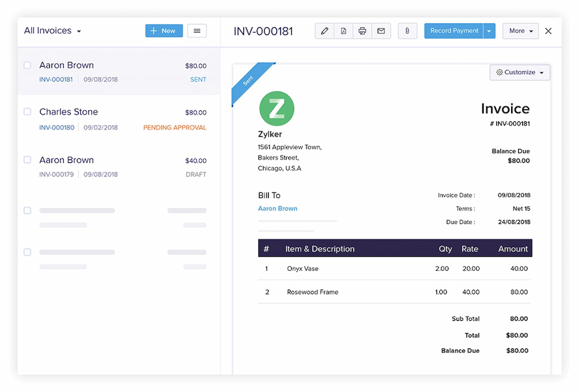This screenshot has width=579, height=392.
Task: Open the print icon for the invoice
Action: point(362,31)
